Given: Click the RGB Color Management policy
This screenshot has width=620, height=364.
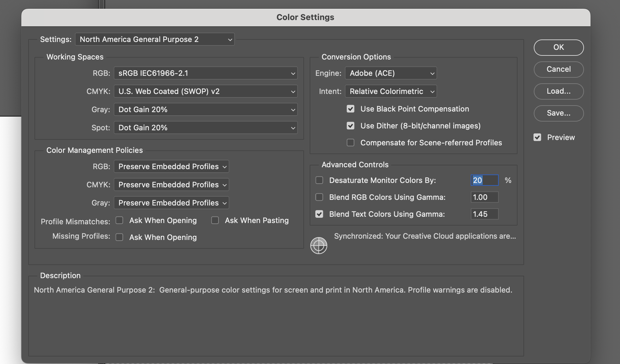Looking at the screenshot, I should point(171,165).
